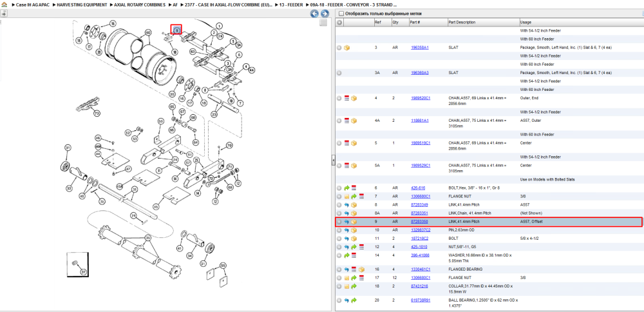This screenshot has width=644, height=312.
Task: Open part number 619738R91 link
Action: 421,300
